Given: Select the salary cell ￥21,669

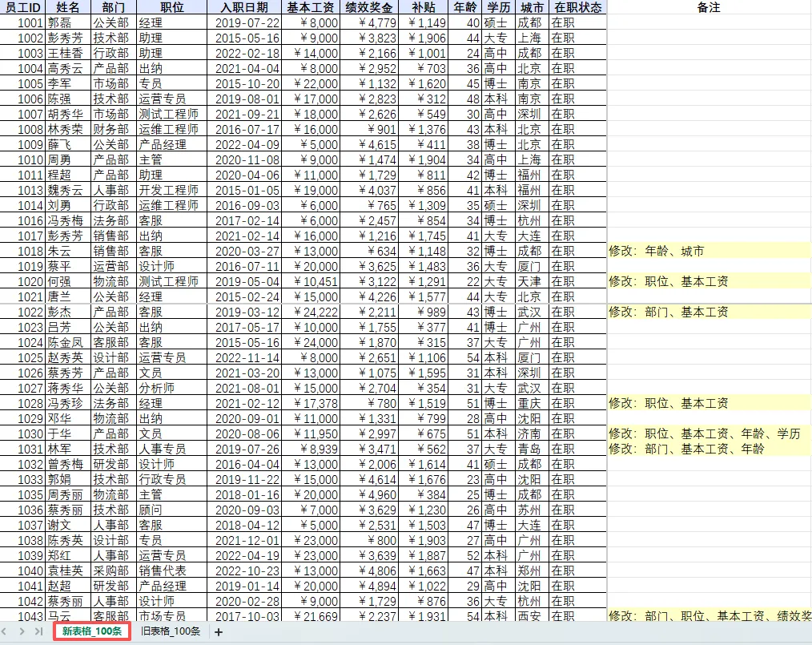Looking at the screenshot, I should click(310, 615).
